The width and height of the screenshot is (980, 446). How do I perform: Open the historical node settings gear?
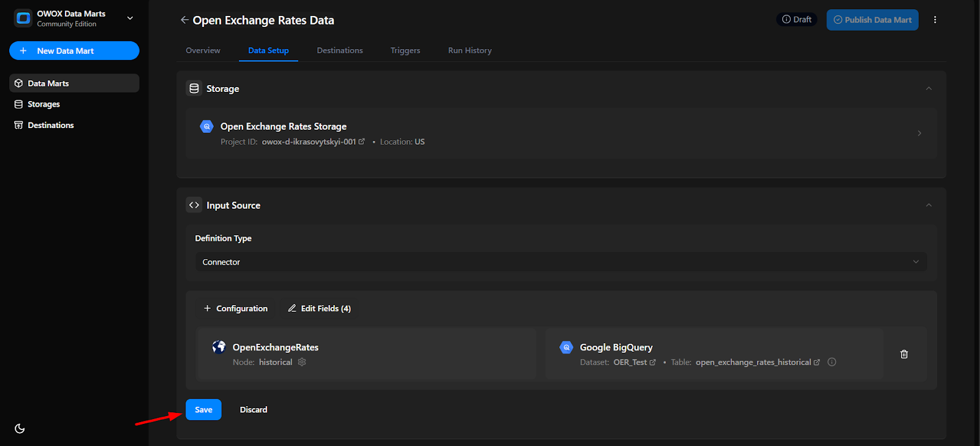[302, 362]
